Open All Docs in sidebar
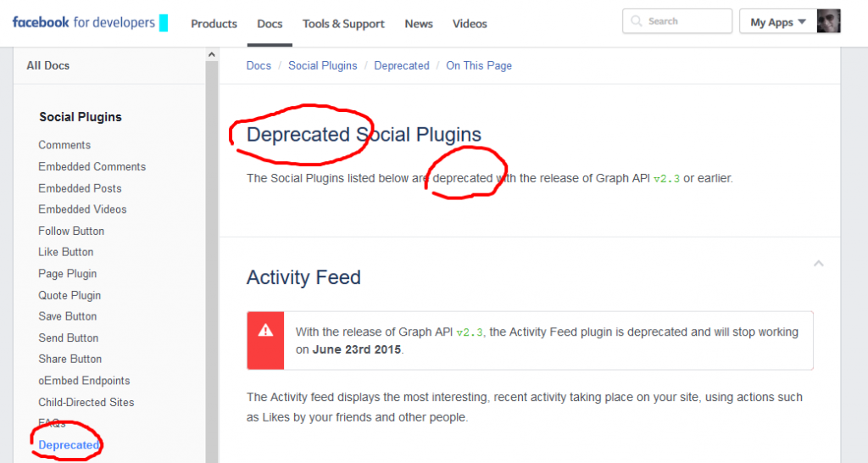Viewport: 868px width, 463px height. coord(48,65)
